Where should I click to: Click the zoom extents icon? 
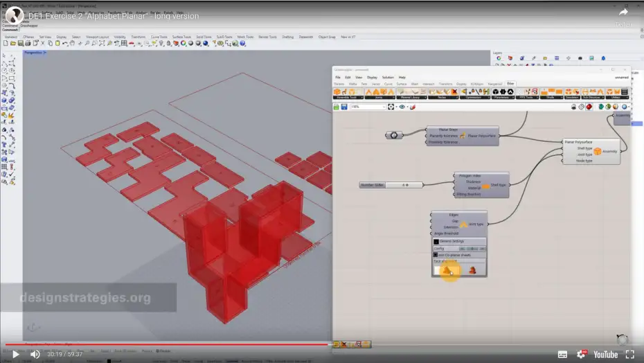[x=391, y=107]
